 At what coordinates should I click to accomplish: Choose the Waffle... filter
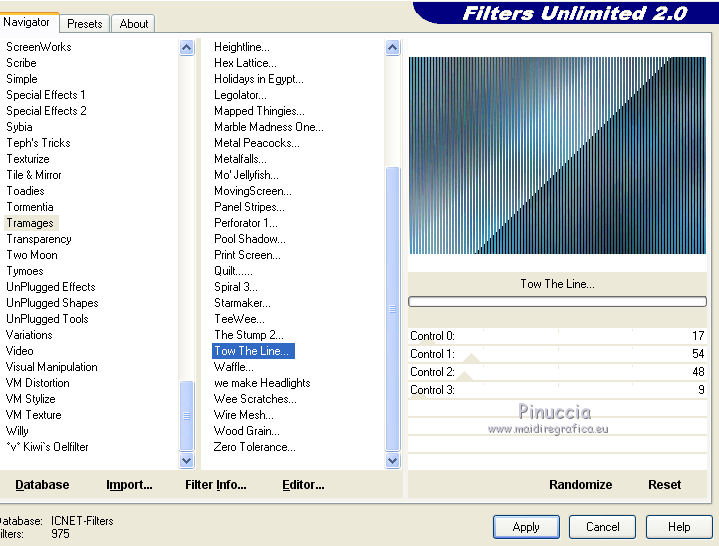pyautogui.click(x=234, y=367)
